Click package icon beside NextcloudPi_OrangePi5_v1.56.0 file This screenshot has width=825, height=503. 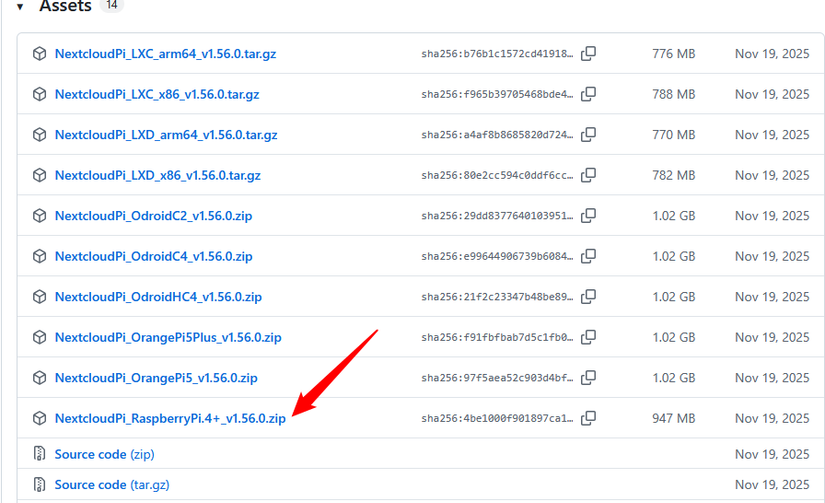pos(39,378)
